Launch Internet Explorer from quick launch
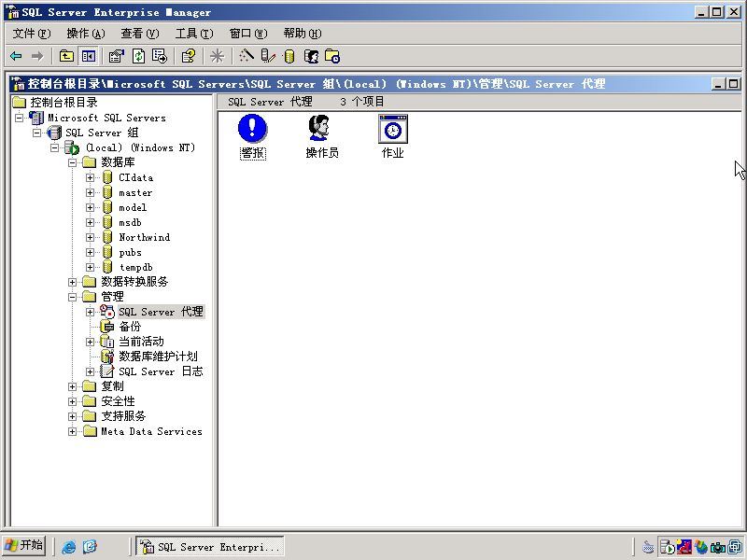This screenshot has width=747, height=560. pyautogui.click(x=68, y=546)
